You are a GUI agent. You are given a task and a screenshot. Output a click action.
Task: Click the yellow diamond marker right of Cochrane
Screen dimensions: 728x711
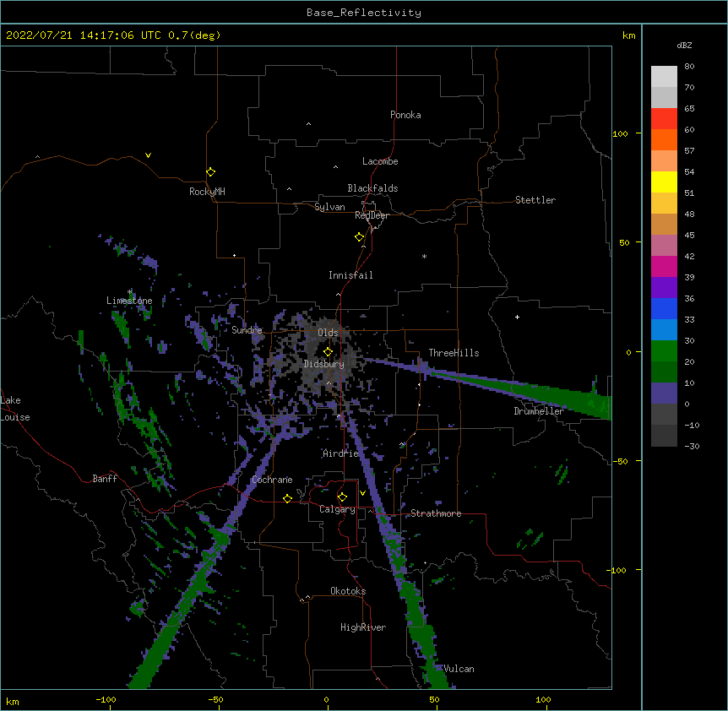coord(287,498)
